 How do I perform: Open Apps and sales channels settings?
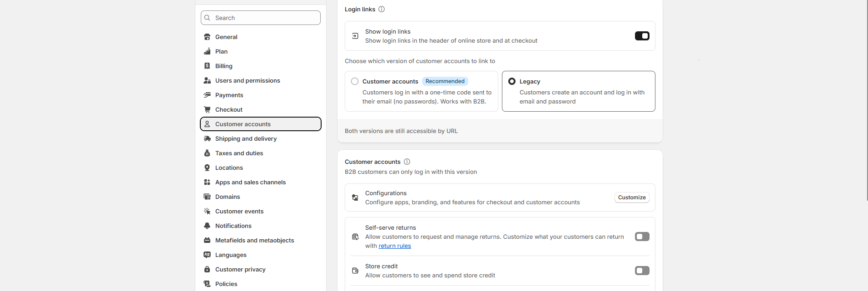pos(250,182)
